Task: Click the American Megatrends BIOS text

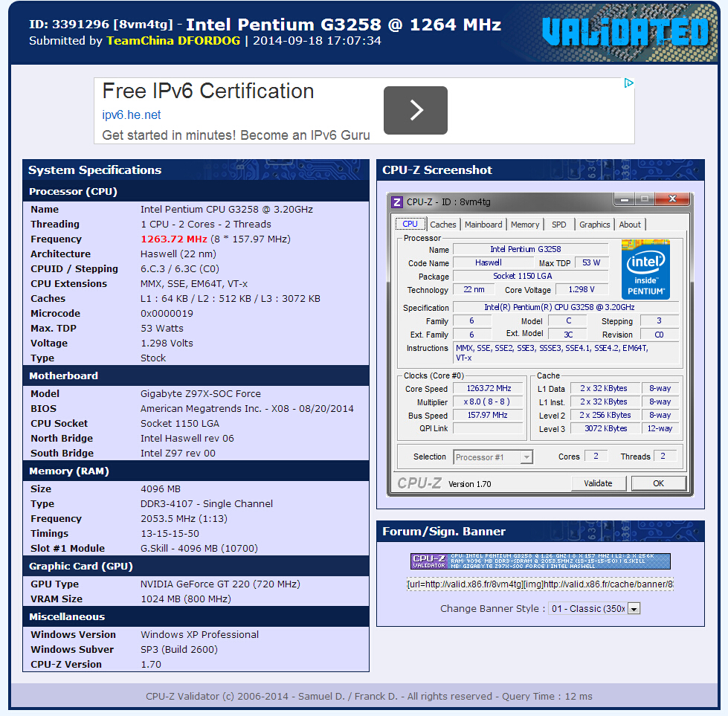Action: coord(247,409)
